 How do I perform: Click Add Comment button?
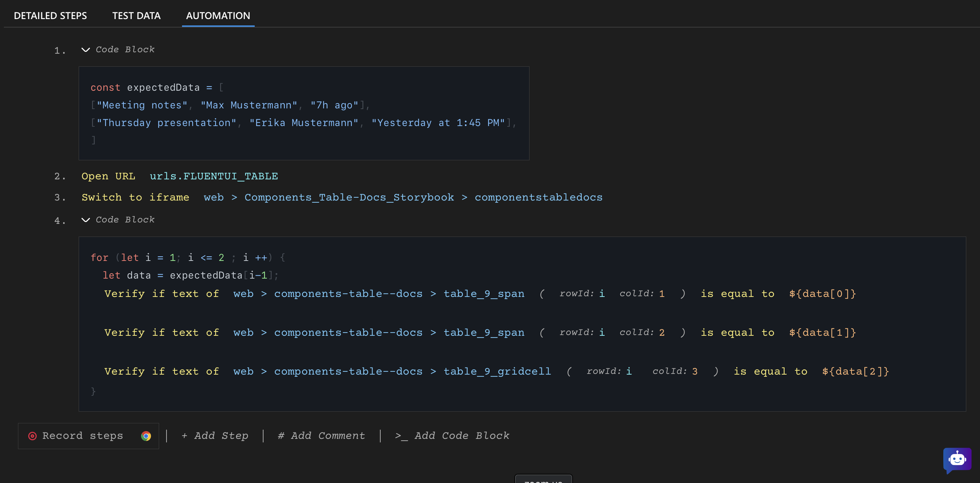321,436
